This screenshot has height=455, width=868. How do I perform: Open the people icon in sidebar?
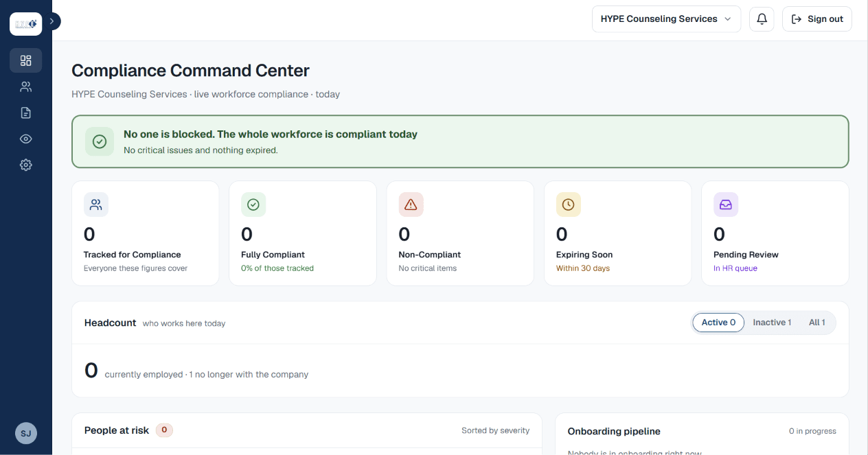pos(26,86)
